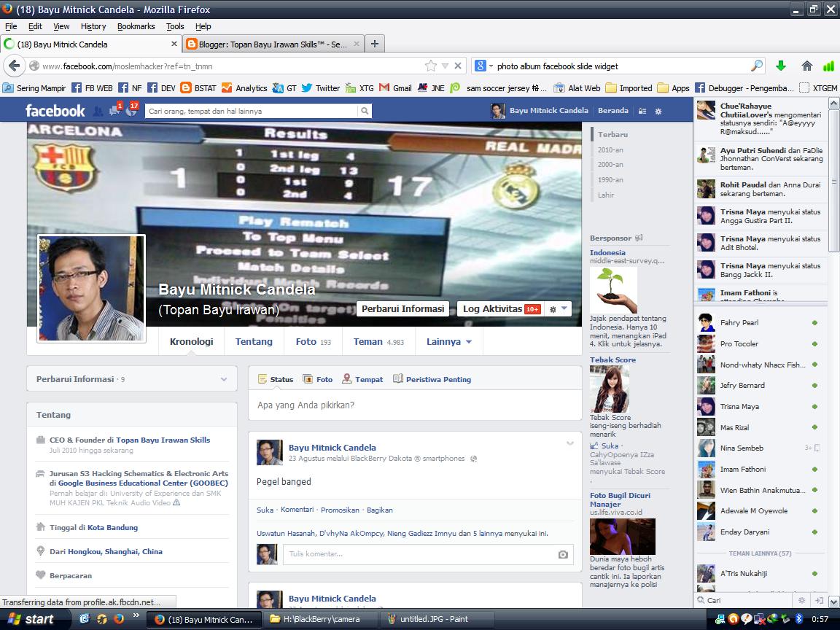
Task: Expand the Lainnya profile menu
Action: tap(449, 342)
